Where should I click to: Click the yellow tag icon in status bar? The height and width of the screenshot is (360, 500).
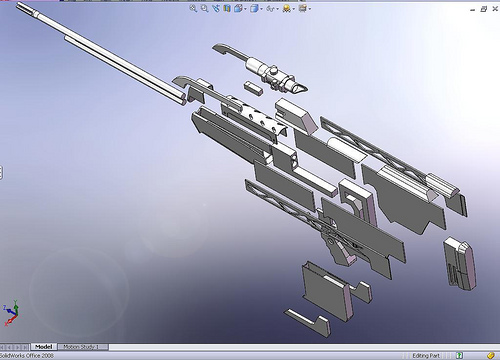point(490,356)
